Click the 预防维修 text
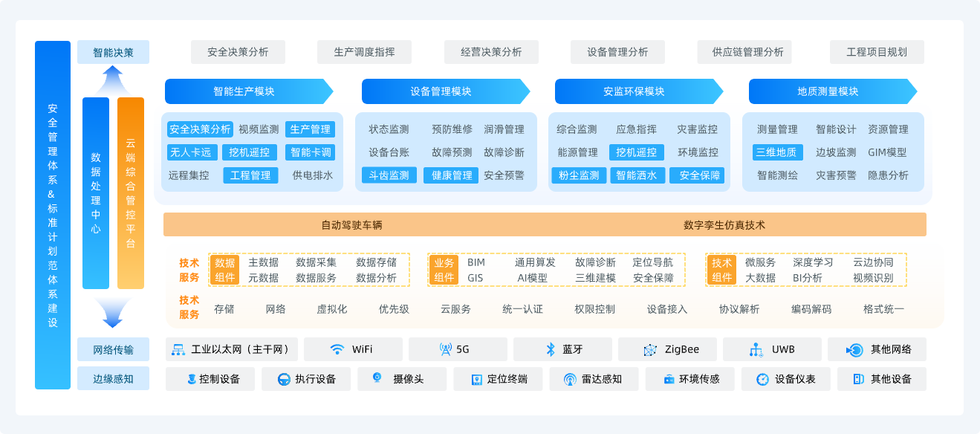Image resolution: width=980 pixels, height=434 pixels. coord(452,129)
